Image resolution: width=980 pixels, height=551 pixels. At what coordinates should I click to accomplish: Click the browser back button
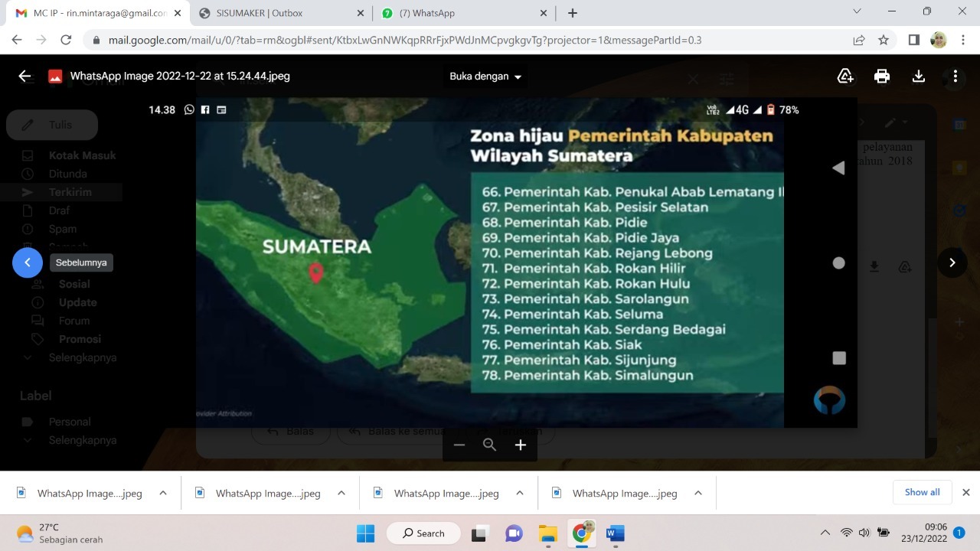click(17, 40)
